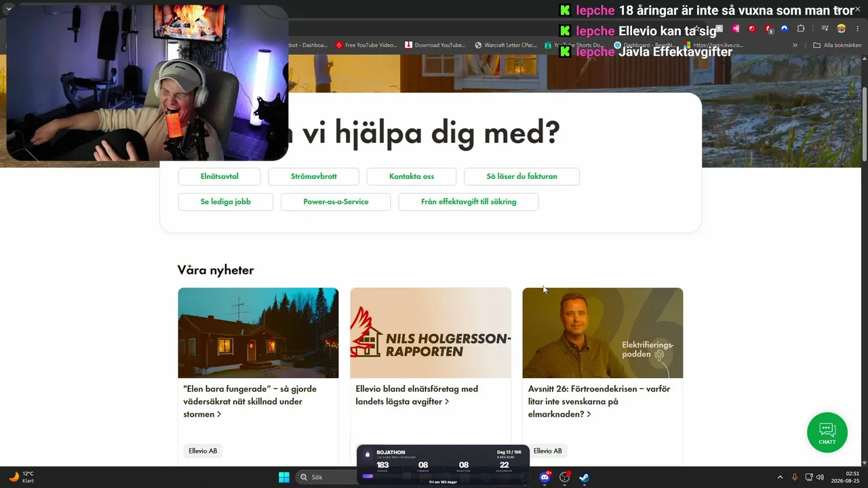Open the Alla bokmärken folder
Screen dimensions: 868x488
[x=837, y=45]
